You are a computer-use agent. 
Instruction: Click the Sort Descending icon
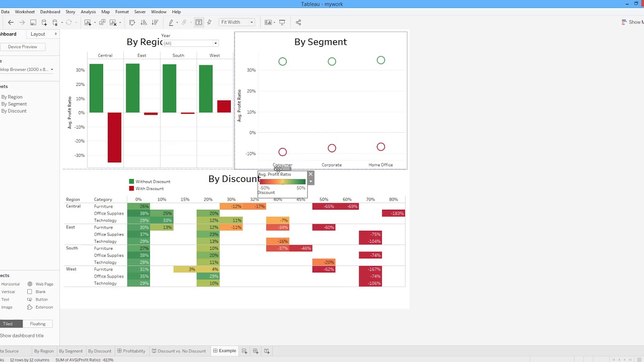(x=155, y=22)
